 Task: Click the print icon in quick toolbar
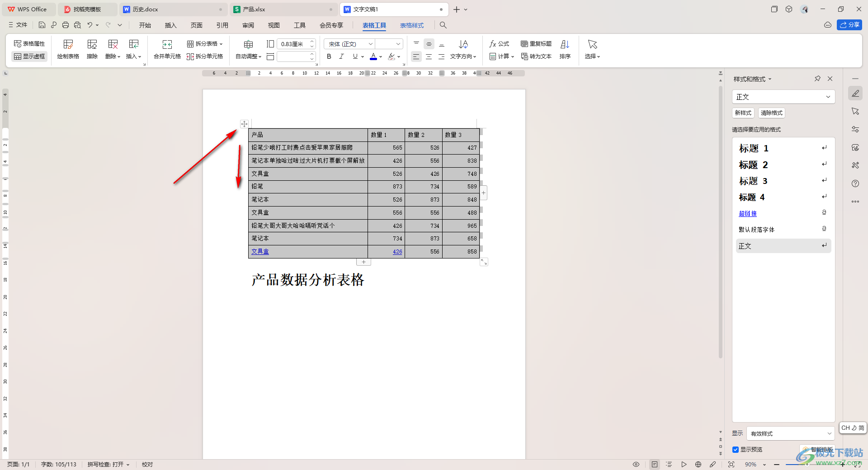(x=66, y=25)
